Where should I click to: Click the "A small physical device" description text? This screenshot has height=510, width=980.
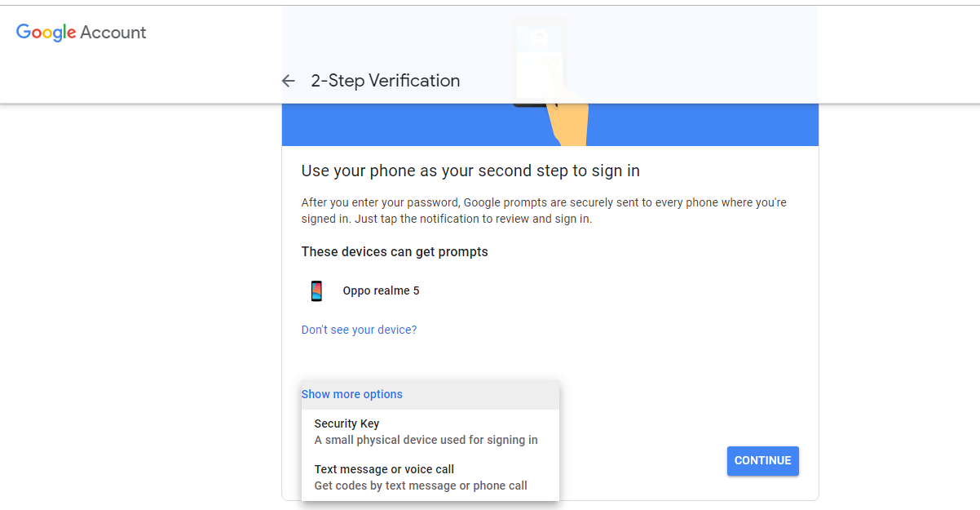pyautogui.click(x=426, y=440)
